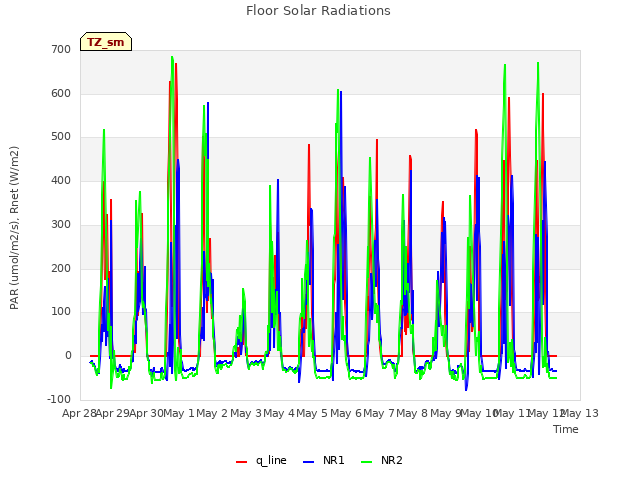
Task: Click the 200 y-axis tick label
Action: point(61,269)
